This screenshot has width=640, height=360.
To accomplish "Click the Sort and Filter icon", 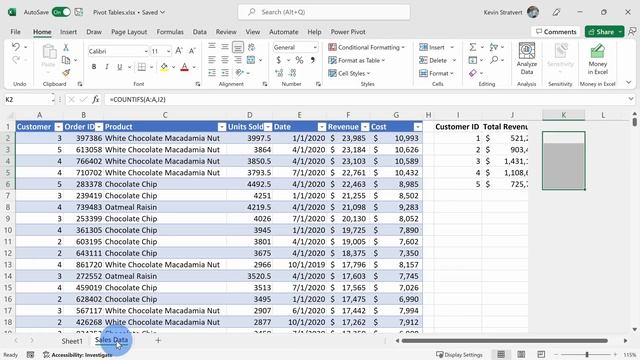I will click(493, 47).
